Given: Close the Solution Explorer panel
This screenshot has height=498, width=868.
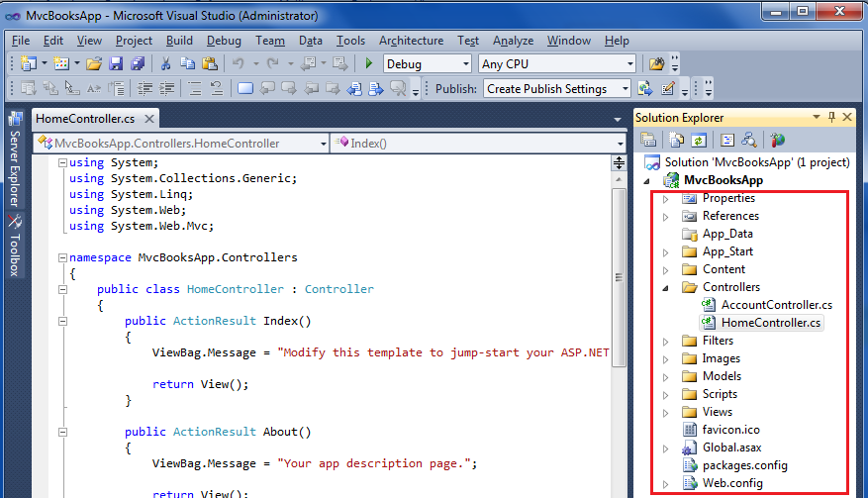Looking at the screenshot, I should 847,117.
